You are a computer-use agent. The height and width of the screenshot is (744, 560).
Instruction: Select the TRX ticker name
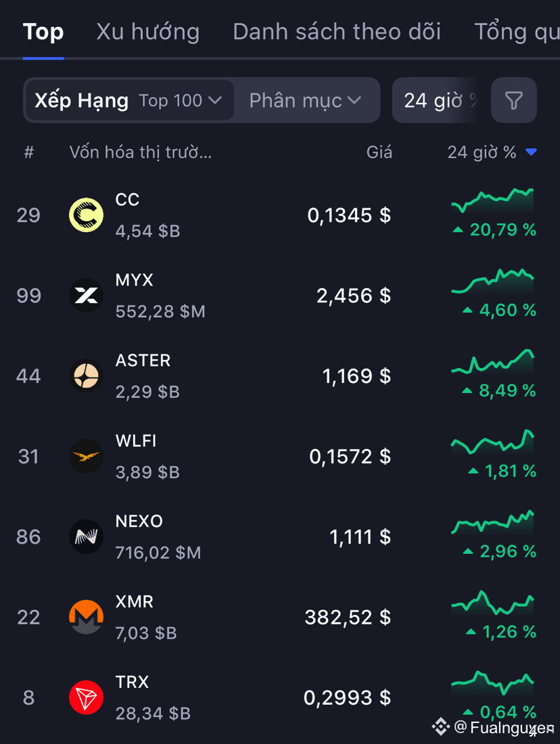point(132,682)
